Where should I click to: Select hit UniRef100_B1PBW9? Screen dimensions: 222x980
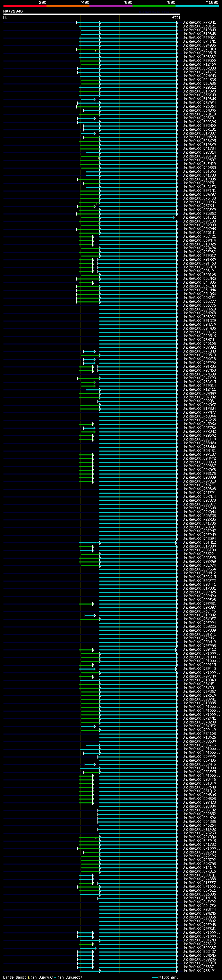tap(199, 30)
